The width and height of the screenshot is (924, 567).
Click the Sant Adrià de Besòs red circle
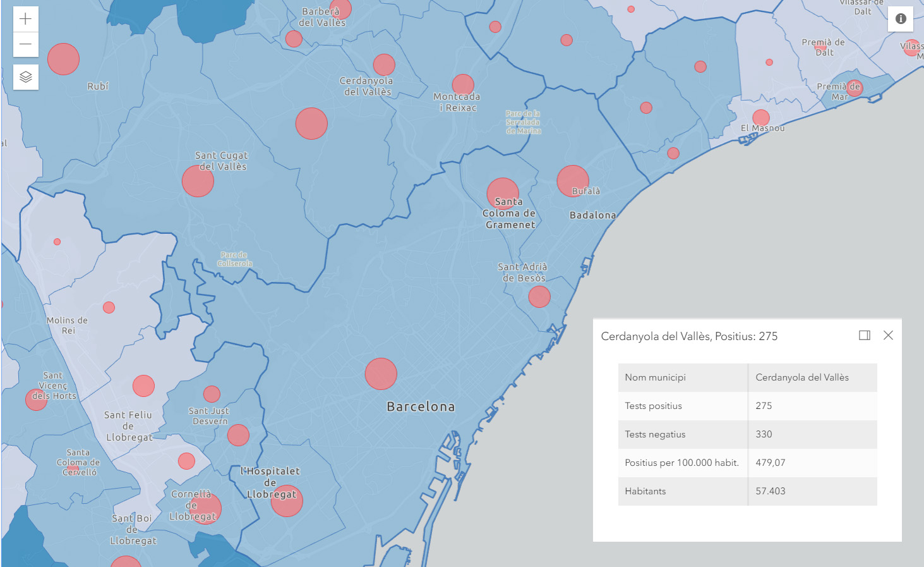[539, 296]
